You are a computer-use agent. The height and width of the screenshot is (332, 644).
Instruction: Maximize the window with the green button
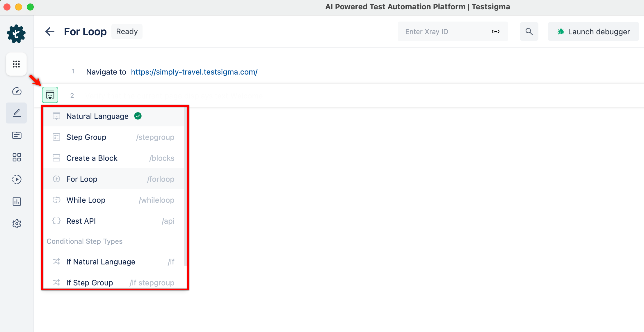coord(30,7)
